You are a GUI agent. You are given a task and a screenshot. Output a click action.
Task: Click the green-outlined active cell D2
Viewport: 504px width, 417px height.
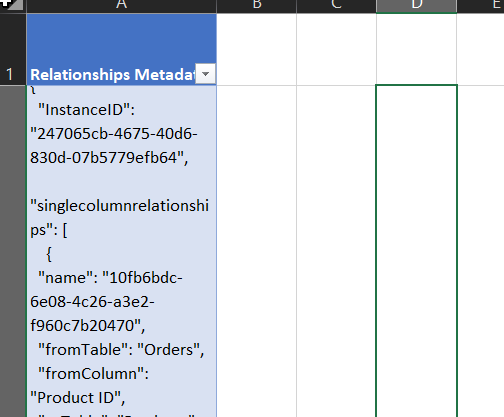416,251
